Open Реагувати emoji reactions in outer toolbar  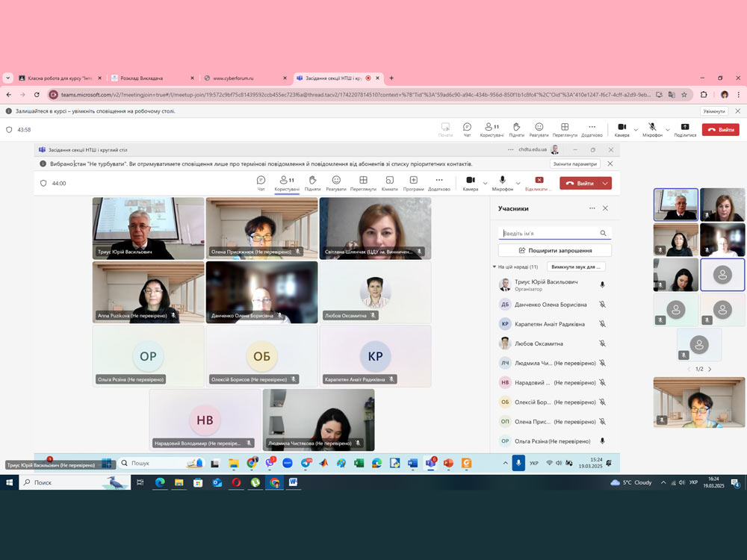[539, 129]
